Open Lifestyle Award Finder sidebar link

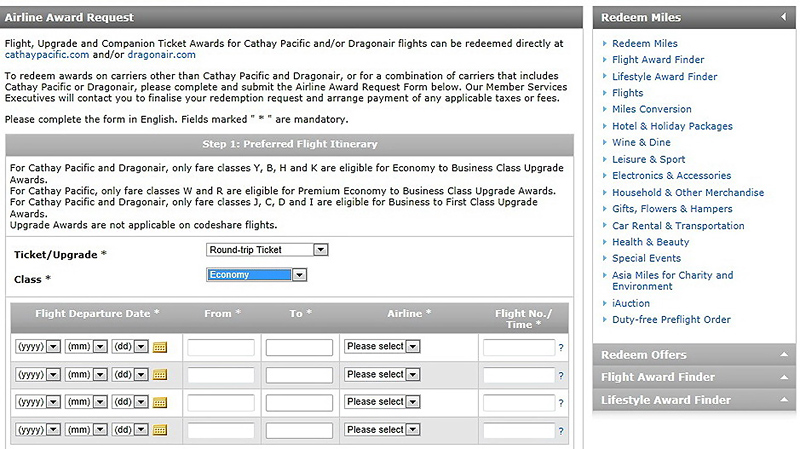[x=665, y=77]
